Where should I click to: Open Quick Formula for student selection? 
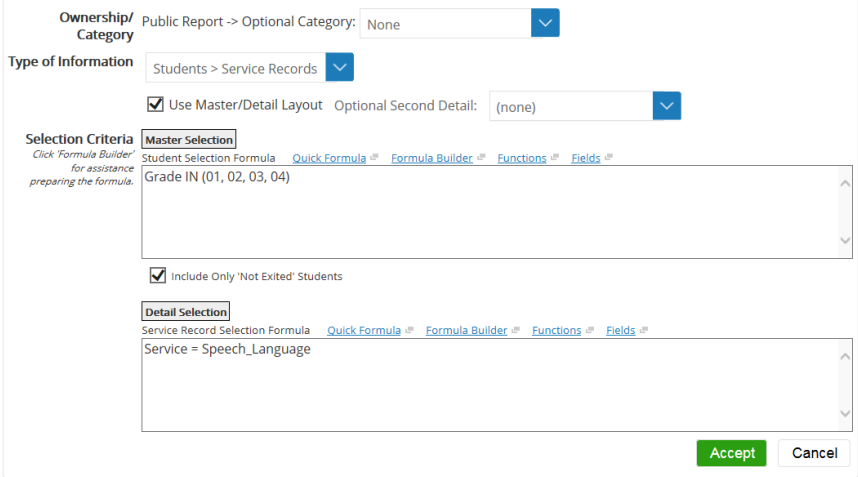tap(329, 158)
